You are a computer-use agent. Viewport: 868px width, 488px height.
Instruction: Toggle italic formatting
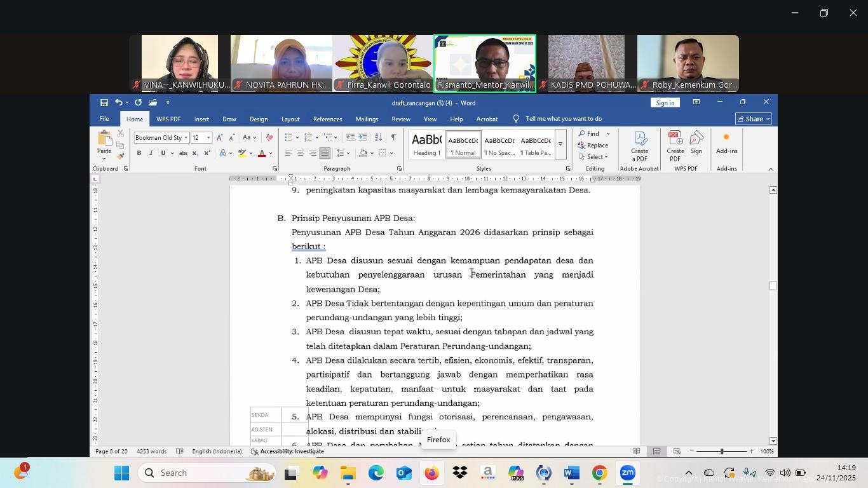[x=151, y=153]
